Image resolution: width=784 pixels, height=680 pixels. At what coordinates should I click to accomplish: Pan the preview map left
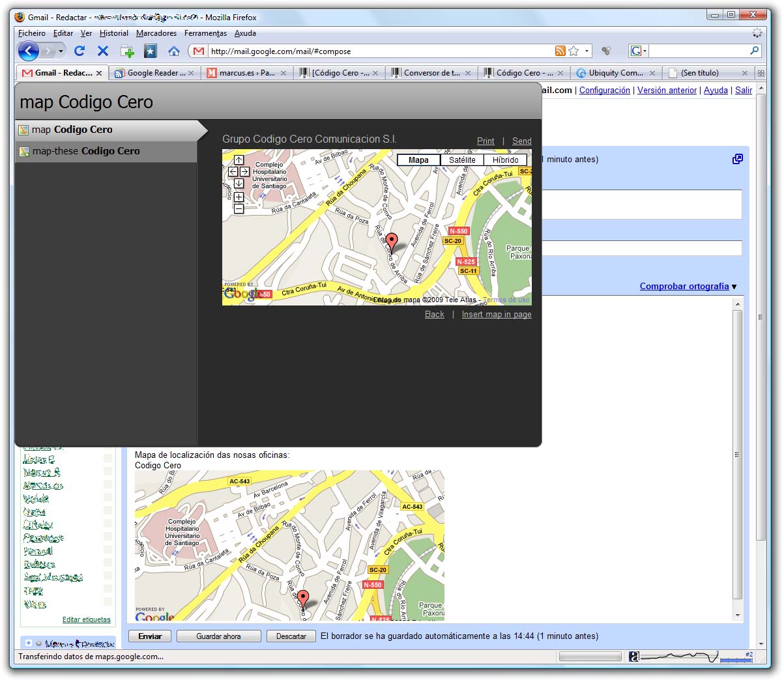[233, 171]
